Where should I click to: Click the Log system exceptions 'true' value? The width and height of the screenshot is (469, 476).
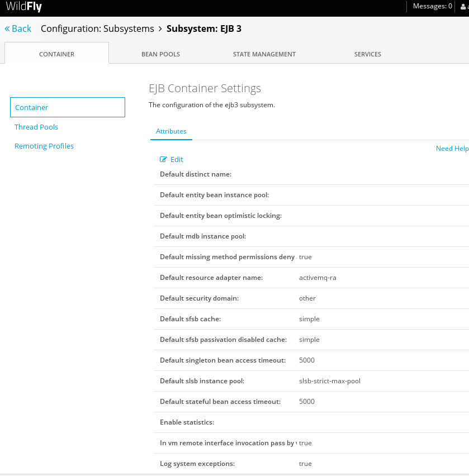[305, 463]
